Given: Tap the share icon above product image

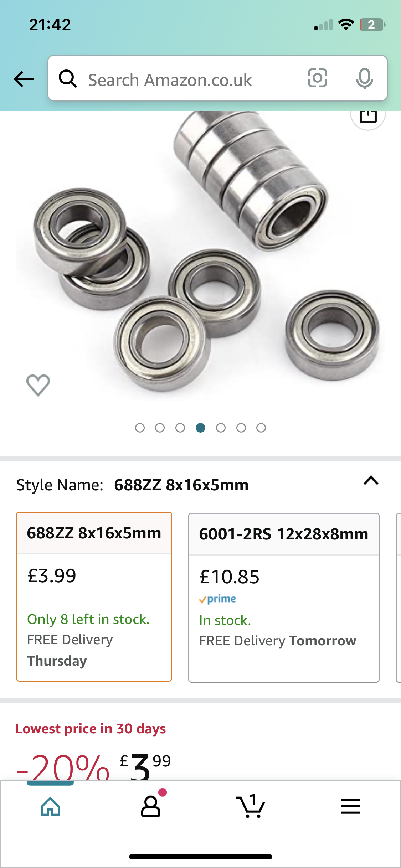Looking at the screenshot, I should [x=368, y=116].
